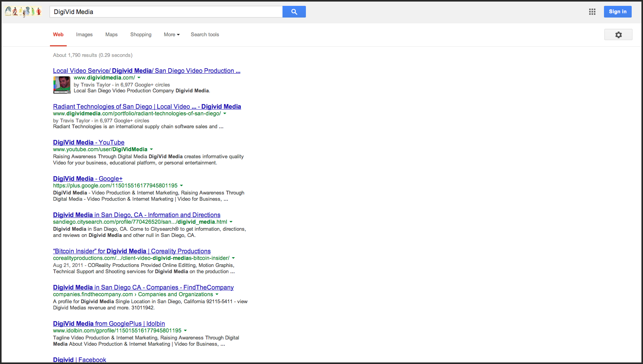Expand arrow next to youtube.com/user/DigiVidMedia
This screenshot has width=643, height=364.
pyautogui.click(x=151, y=150)
